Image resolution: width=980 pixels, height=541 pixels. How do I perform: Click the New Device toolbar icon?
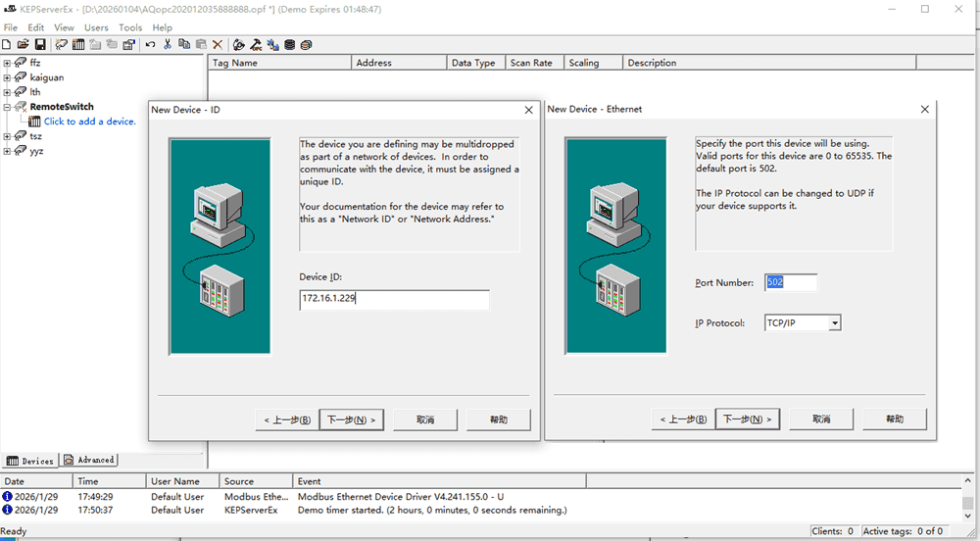(x=78, y=45)
